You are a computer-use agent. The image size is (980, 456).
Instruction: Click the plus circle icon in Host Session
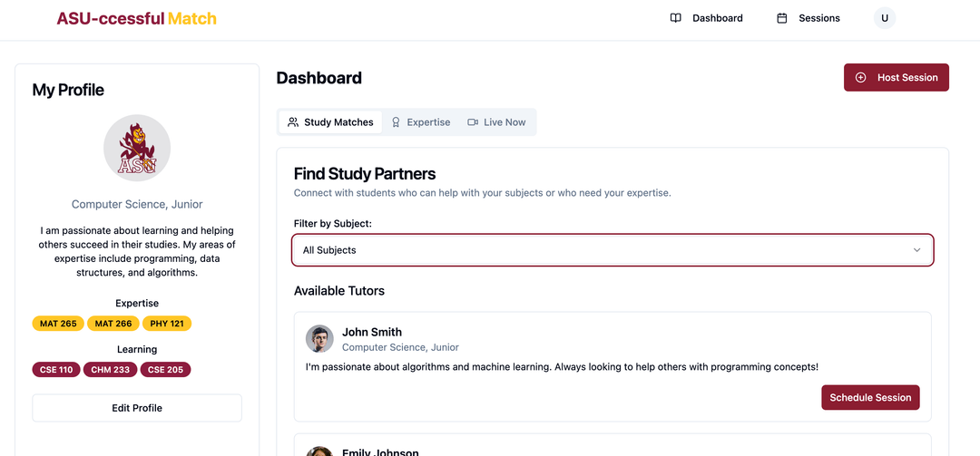[x=860, y=77]
